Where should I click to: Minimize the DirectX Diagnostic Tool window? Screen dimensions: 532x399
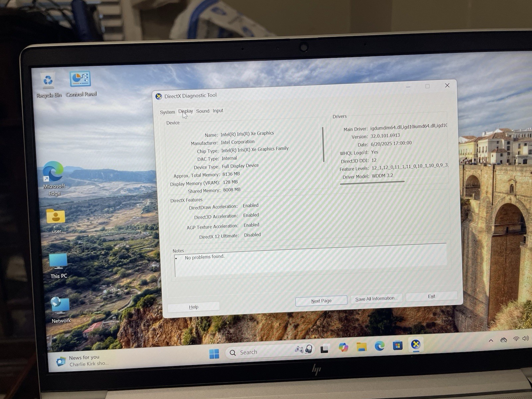coord(408,87)
